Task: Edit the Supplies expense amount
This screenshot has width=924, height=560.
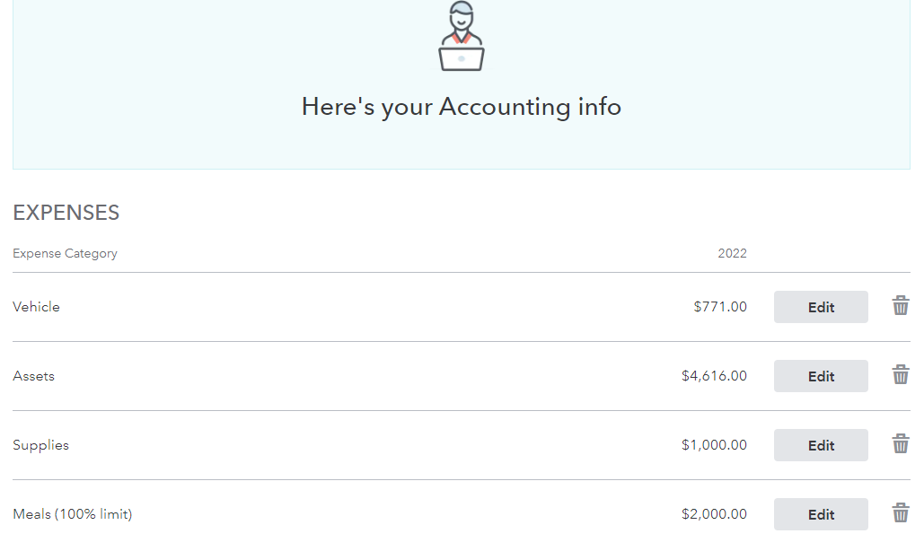Action: [821, 445]
